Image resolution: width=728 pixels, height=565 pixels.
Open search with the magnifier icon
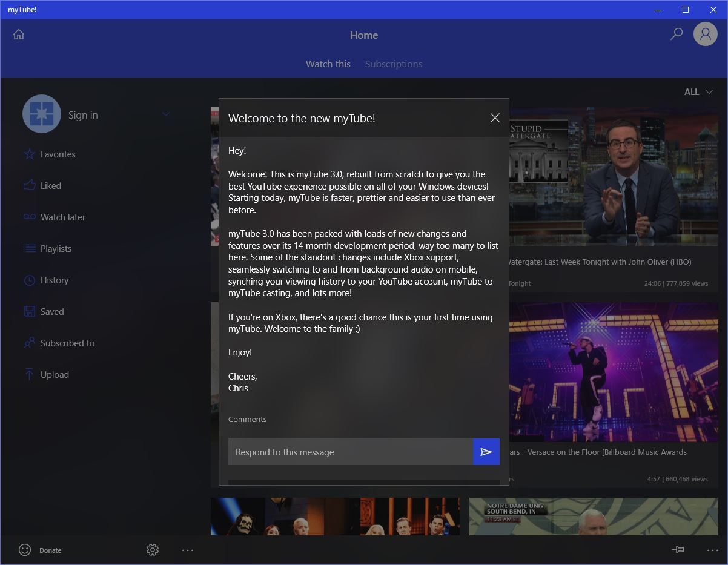coord(676,35)
